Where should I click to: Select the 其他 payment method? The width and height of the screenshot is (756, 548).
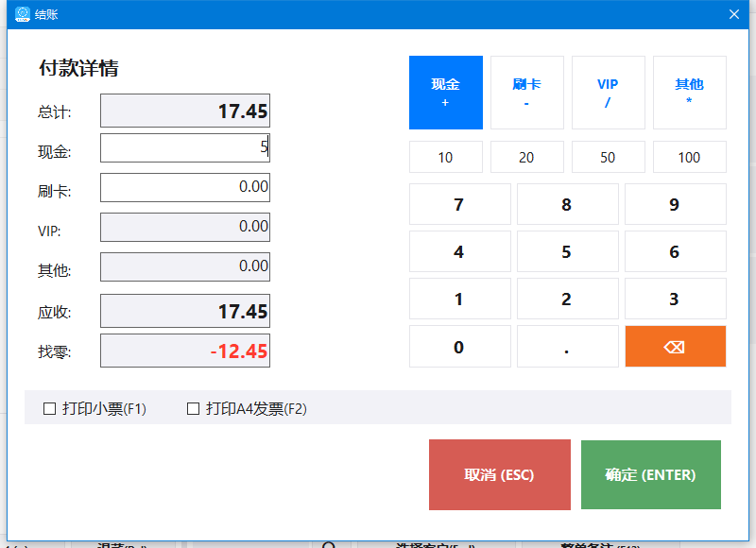(x=690, y=93)
